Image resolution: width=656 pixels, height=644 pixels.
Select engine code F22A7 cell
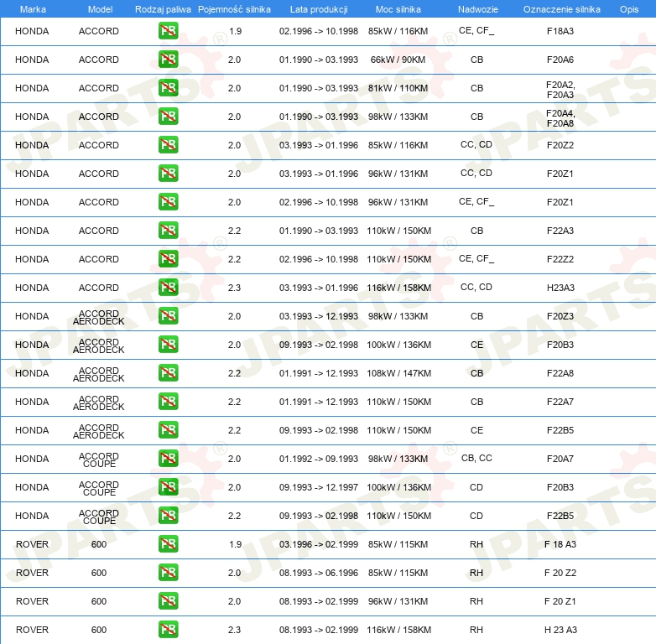coord(560,402)
